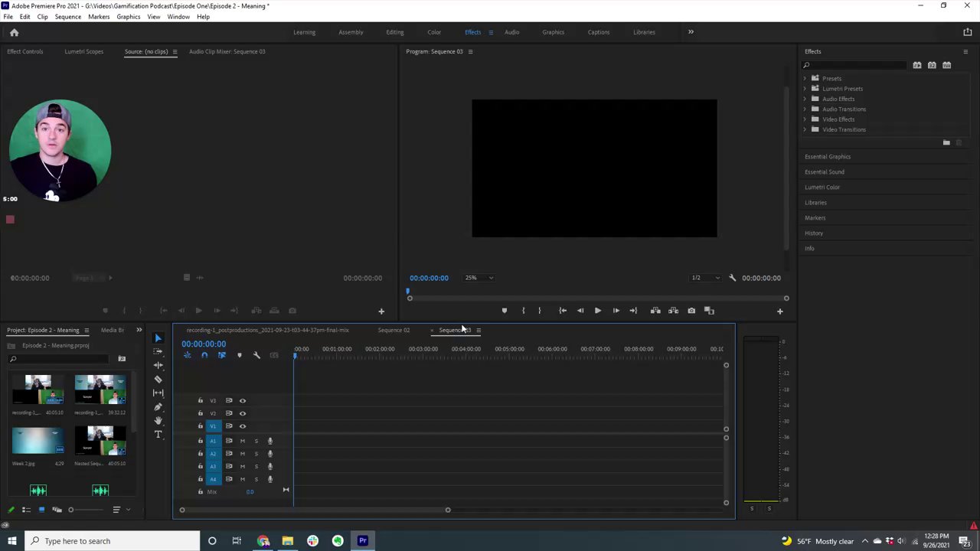Viewport: 980px width, 551px height.
Task: Select the Ripple Edit tool
Action: coord(158,366)
